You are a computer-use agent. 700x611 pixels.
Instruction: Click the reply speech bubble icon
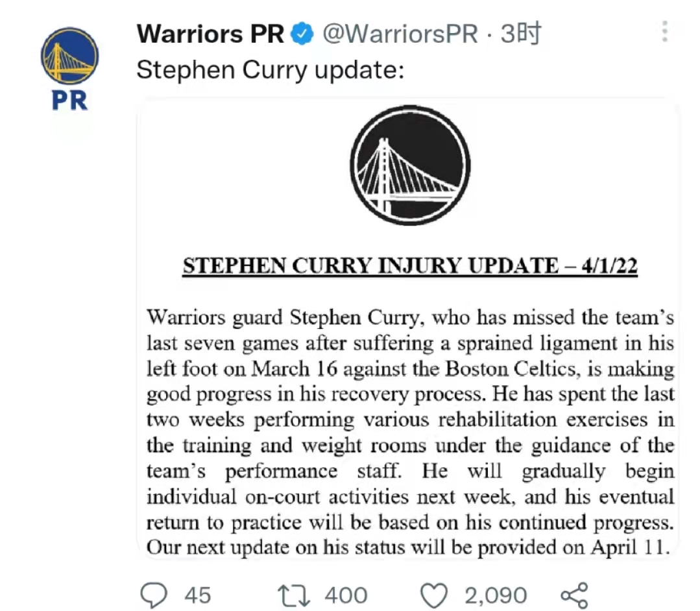pyautogui.click(x=154, y=595)
